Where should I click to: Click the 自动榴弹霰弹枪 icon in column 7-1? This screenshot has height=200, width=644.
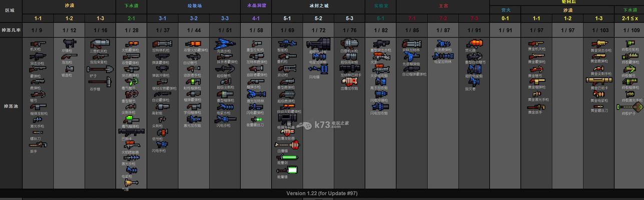(x=411, y=68)
